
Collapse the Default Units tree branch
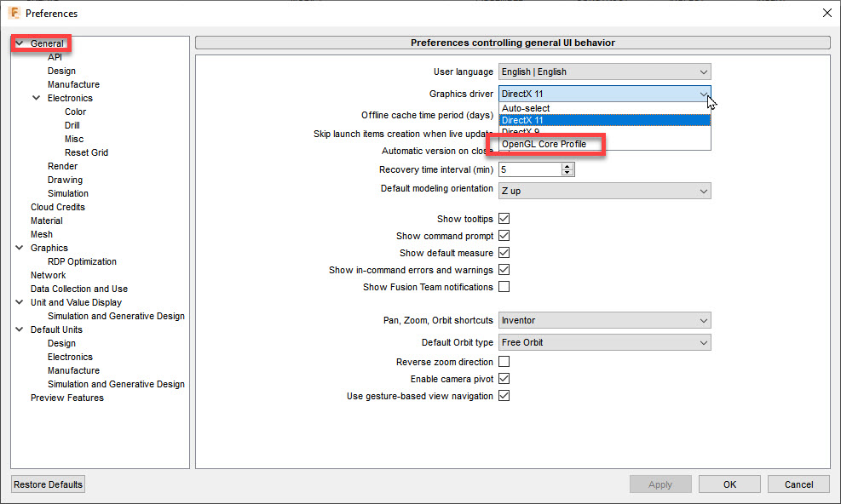point(18,329)
